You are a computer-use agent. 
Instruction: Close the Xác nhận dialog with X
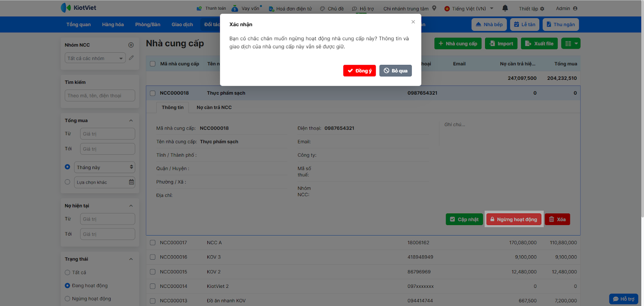(x=413, y=22)
